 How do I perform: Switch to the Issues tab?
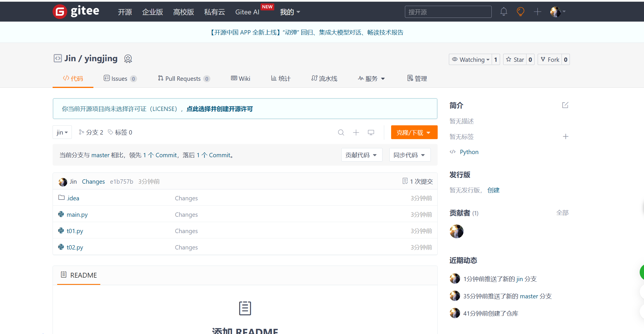[120, 78]
